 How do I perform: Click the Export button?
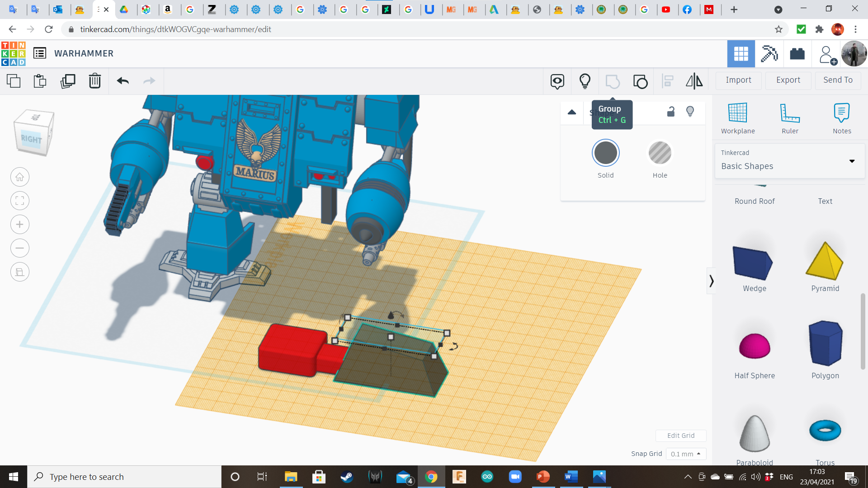(788, 80)
